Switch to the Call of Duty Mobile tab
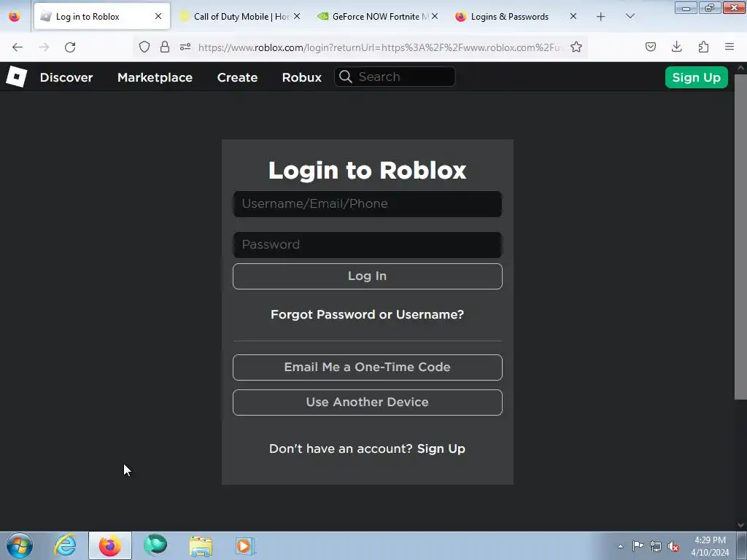Viewport: 747px width, 560px height. (239, 16)
